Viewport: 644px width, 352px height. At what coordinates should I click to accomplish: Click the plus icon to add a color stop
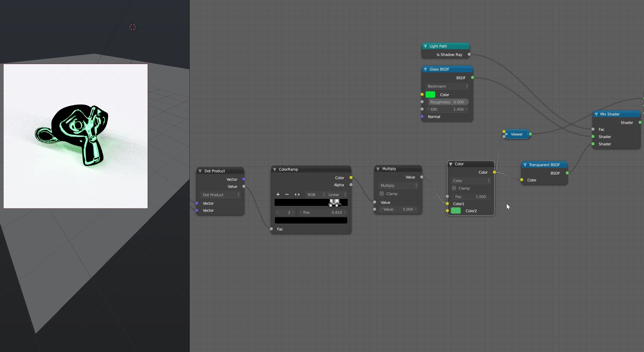(x=278, y=194)
